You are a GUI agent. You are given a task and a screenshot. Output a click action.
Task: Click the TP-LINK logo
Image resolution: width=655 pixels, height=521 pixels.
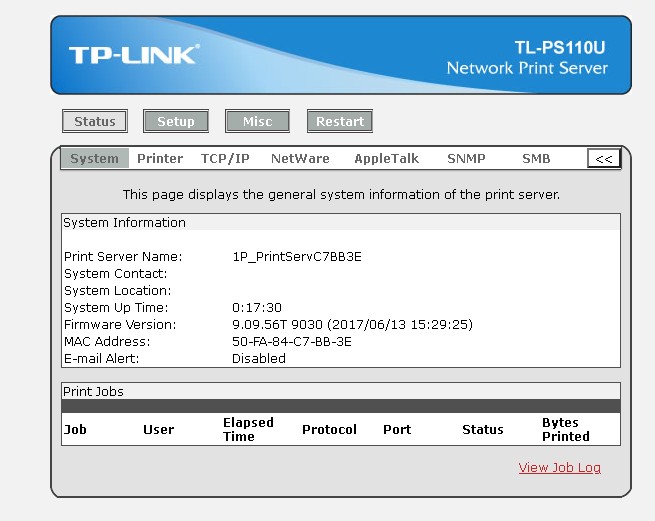click(x=134, y=55)
